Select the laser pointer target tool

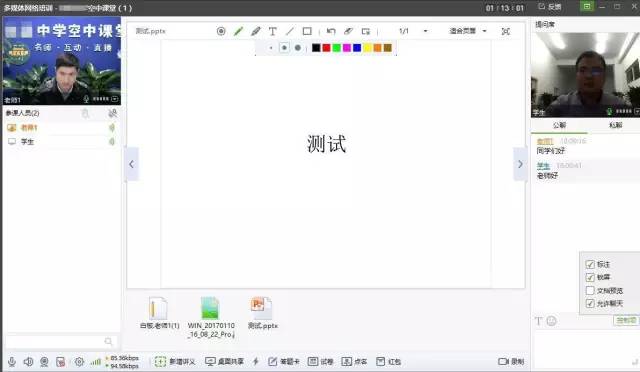[221, 31]
